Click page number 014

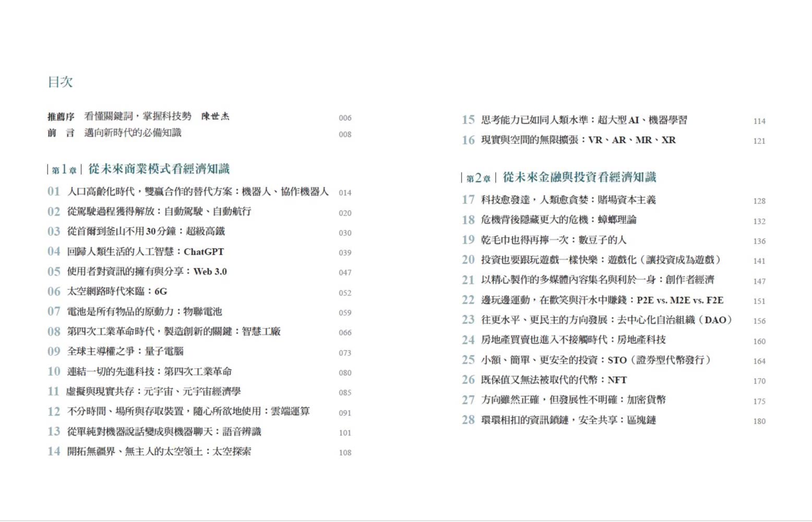[345, 193]
